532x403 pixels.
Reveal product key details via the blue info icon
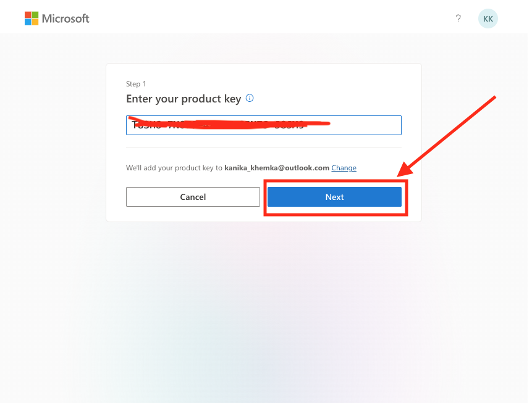pyautogui.click(x=250, y=98)
